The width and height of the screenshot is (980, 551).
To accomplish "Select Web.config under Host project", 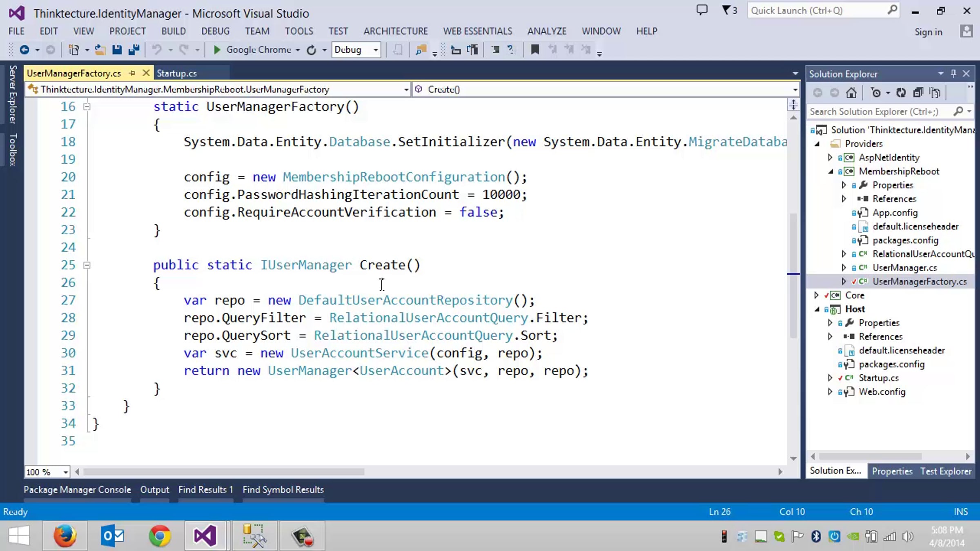I will coord(882,392).
